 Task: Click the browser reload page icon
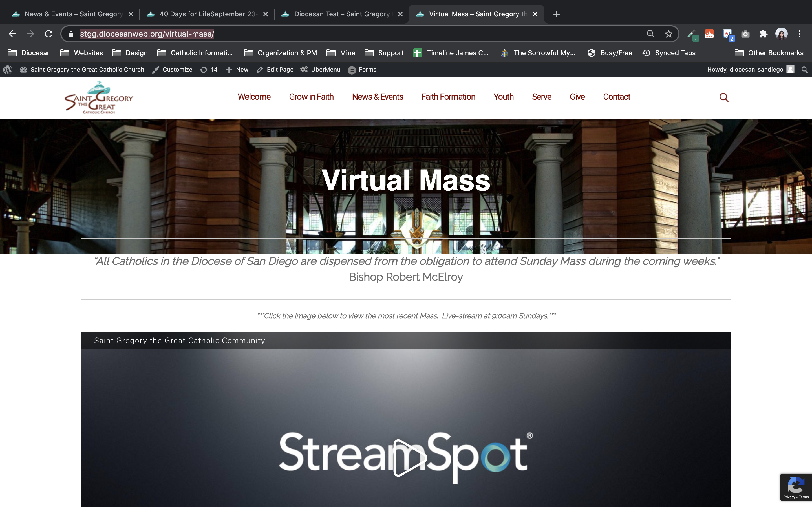point(49,34)
